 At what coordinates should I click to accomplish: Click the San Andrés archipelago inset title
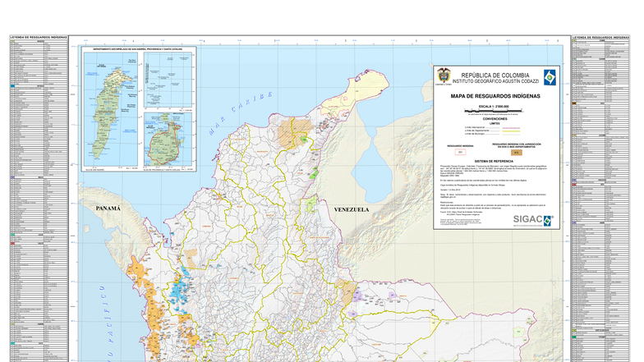[138, 49]
